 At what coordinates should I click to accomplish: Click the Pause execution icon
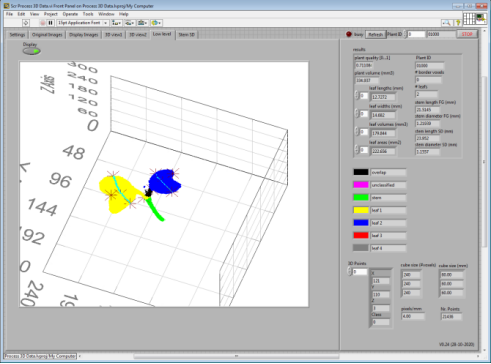tap(50, 23)
